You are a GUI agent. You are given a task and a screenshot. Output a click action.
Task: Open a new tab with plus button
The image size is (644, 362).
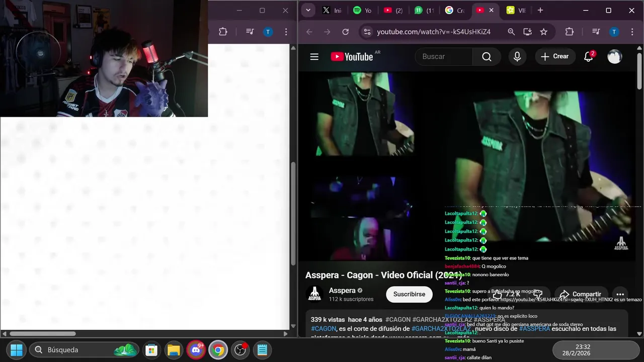(540, 10)
